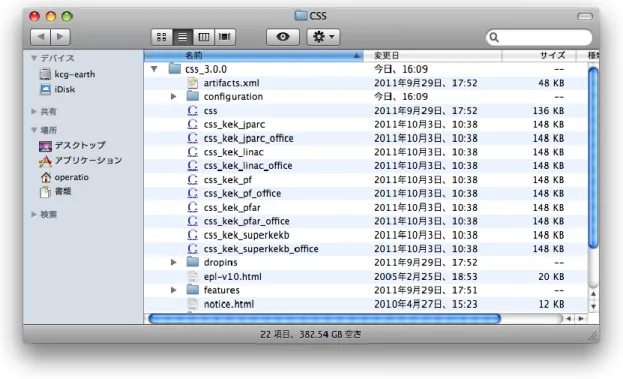Click the search magnifier icon
This screenshot has width=623, height=379.
pos(494,37)
